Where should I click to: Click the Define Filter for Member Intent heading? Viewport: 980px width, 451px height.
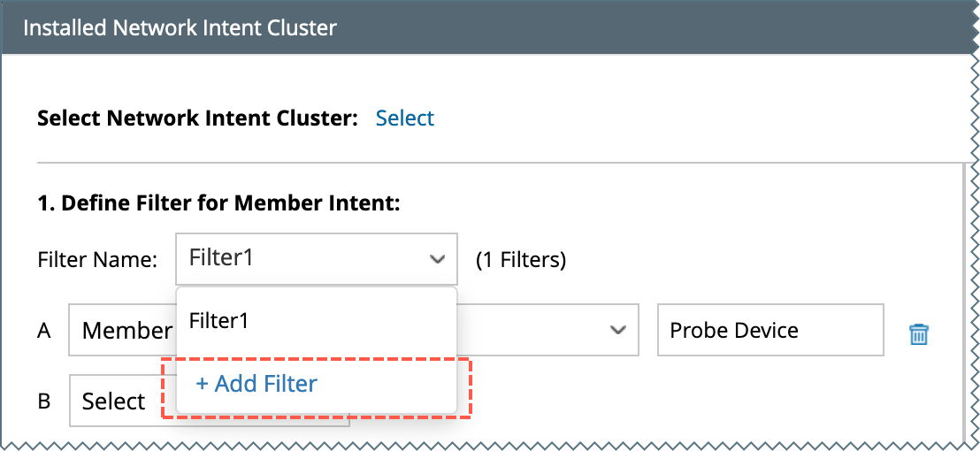(218, 204)
